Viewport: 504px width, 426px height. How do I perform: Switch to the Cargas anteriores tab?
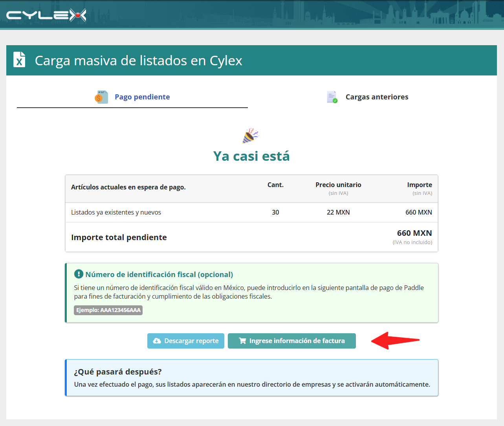point(368,97)
